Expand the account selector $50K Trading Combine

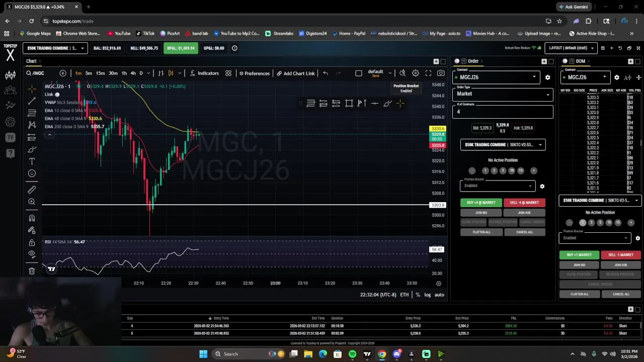click(55, 48)
